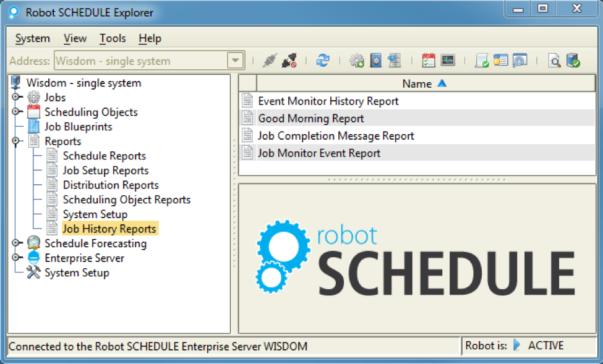Click the Schedule Forecasting crystal ball icon
Screen dimensions: 603x364
(x=34, y=243)
